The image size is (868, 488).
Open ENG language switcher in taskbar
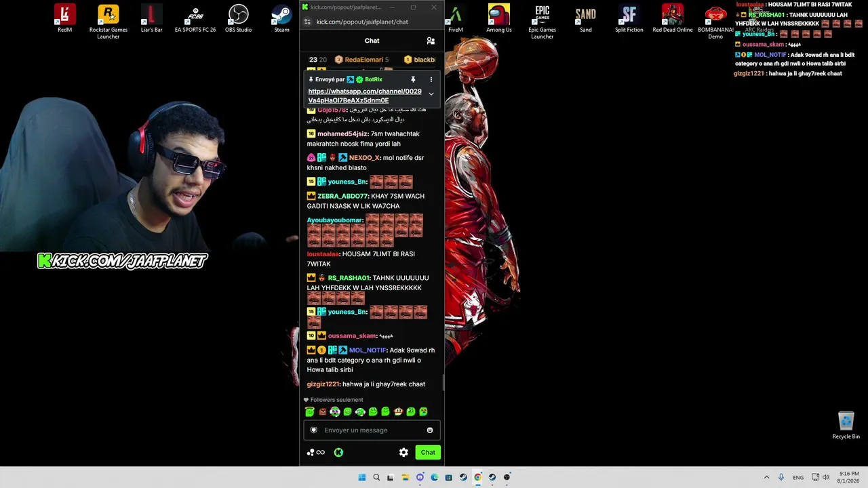(798, 477)
